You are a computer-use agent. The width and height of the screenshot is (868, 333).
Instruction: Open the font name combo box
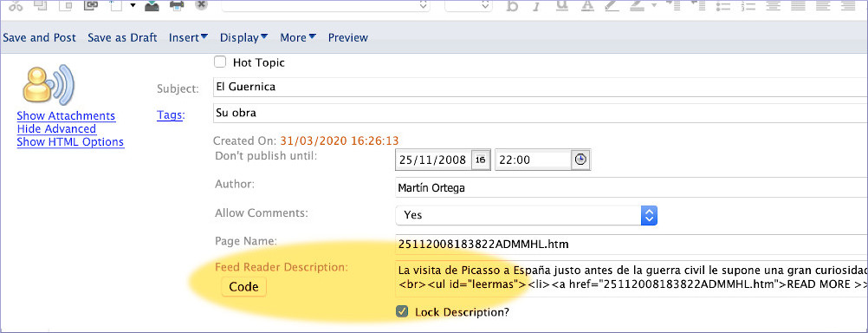tap(326, 5)
